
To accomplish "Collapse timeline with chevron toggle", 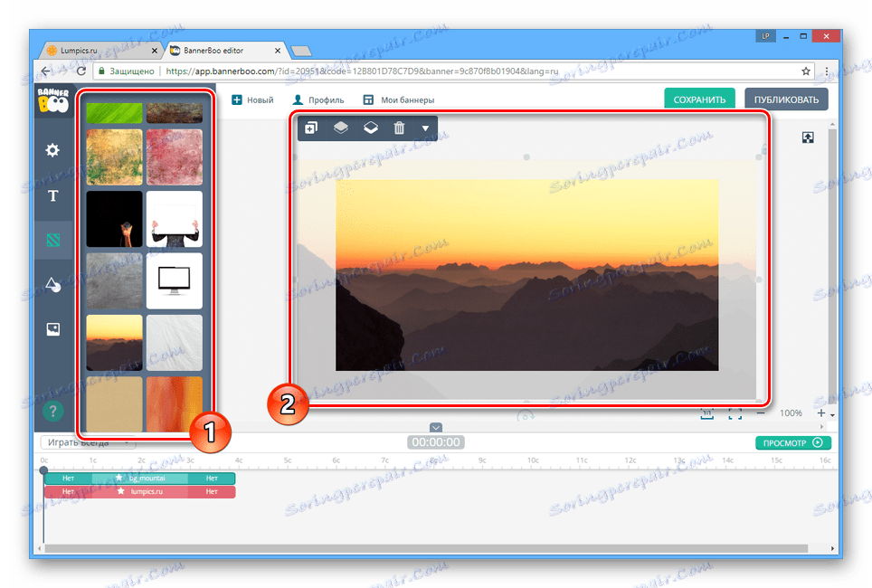I will [x=436, y=427].
